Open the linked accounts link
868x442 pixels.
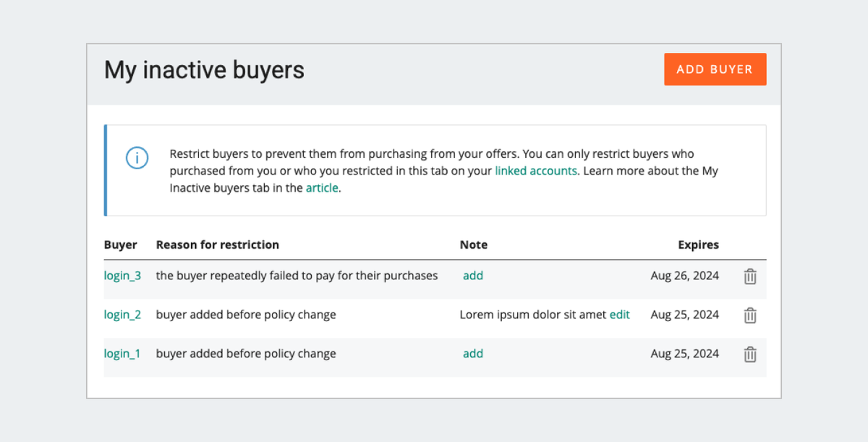[x=535, y=171]
